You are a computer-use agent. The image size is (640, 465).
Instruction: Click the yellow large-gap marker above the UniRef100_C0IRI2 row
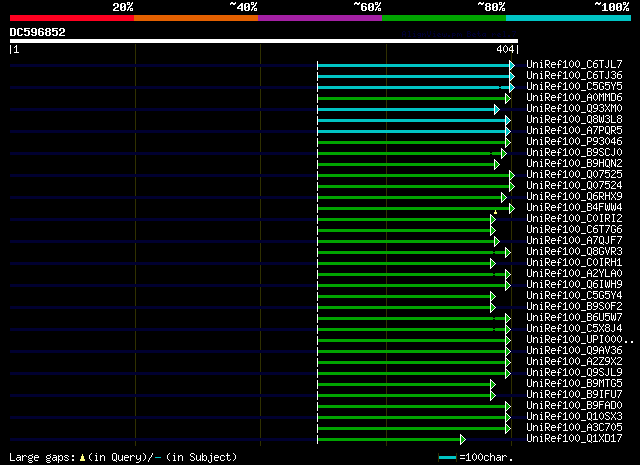click(x=496, y=212)
